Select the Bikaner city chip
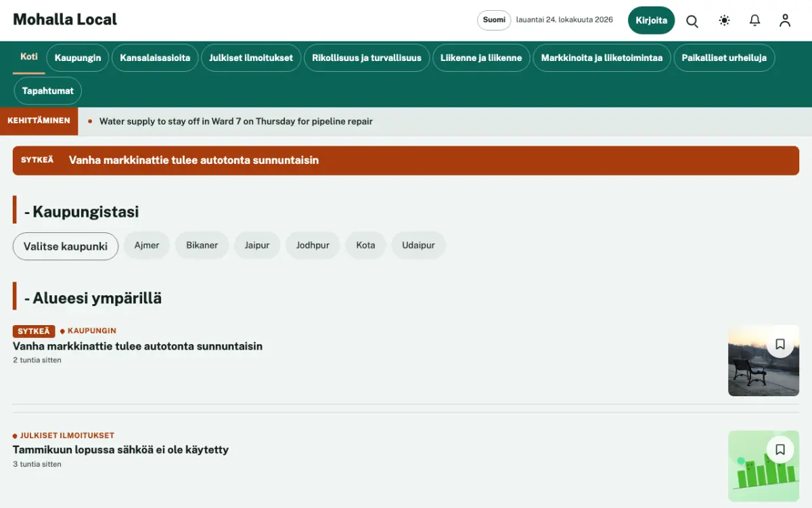The width and height of the screenshot is (812, 508). click(x=202, y=245)
